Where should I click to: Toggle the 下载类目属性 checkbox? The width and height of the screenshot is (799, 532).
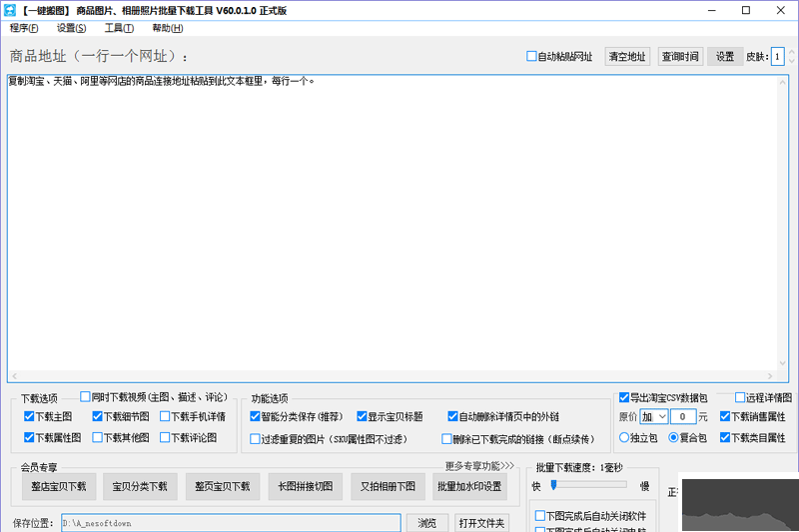point(725,437)
